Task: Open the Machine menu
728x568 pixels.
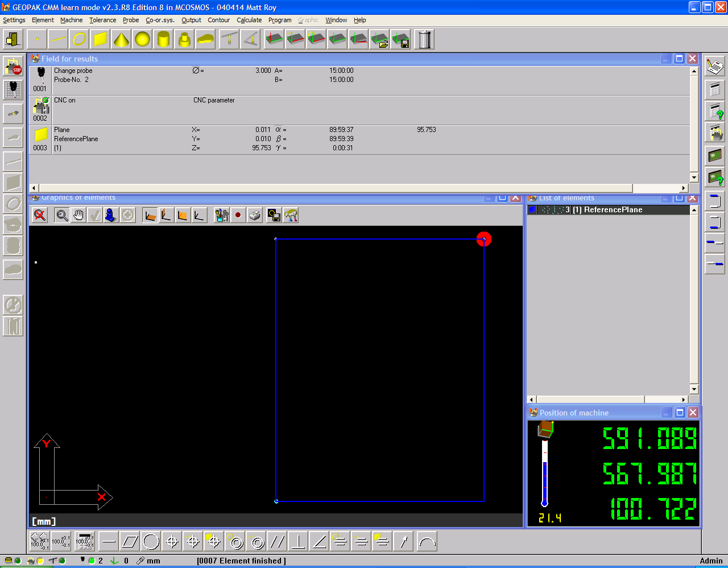Action: pyautogui.click(x=72, y=20)
